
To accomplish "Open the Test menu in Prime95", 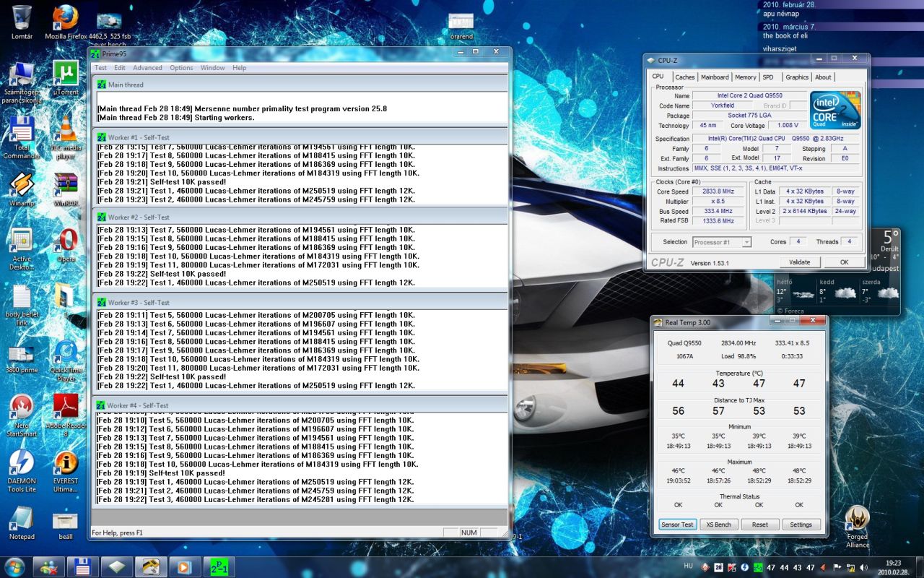I will coord(100,68).
